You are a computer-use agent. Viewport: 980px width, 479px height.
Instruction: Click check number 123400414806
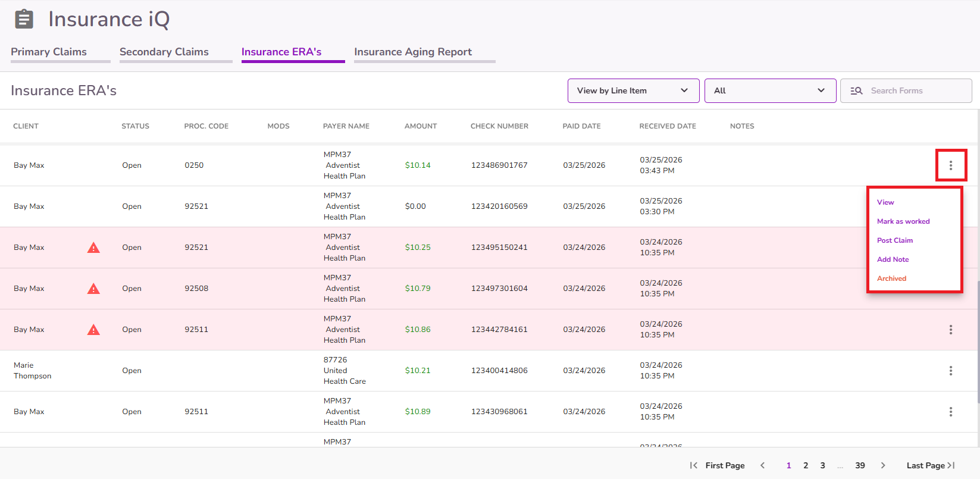tap(499, 371)
